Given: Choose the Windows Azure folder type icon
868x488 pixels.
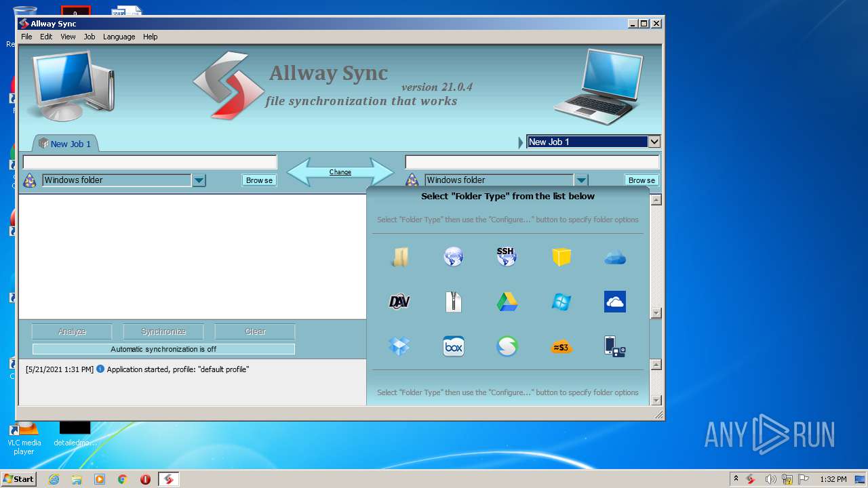Looking at the screenshot, I should point(561,302).
